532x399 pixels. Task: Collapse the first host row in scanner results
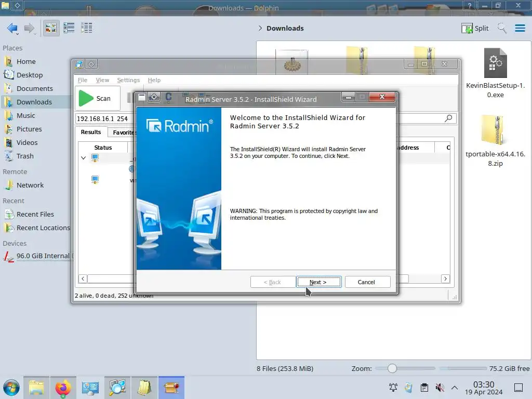pos(84,158)
